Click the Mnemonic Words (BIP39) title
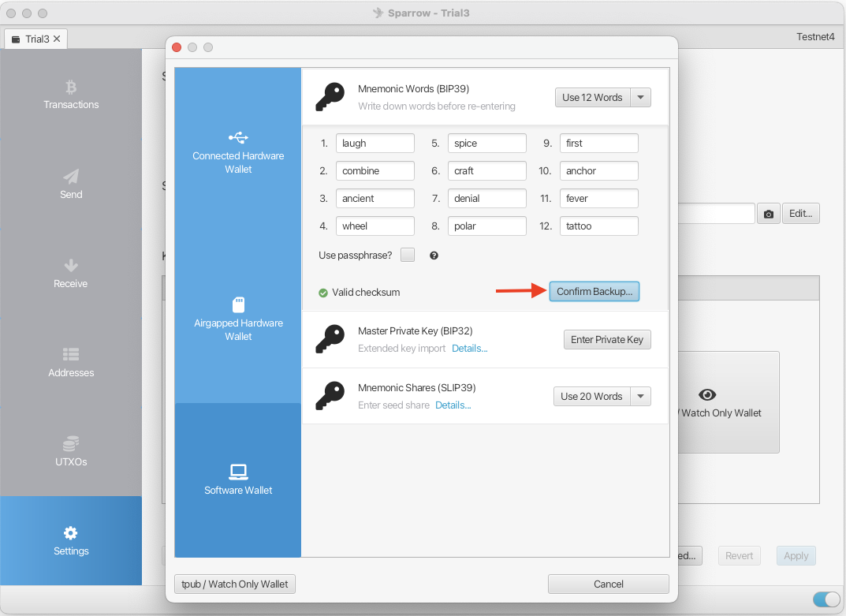Screen dimensions: 846x616 pos(413,88)
